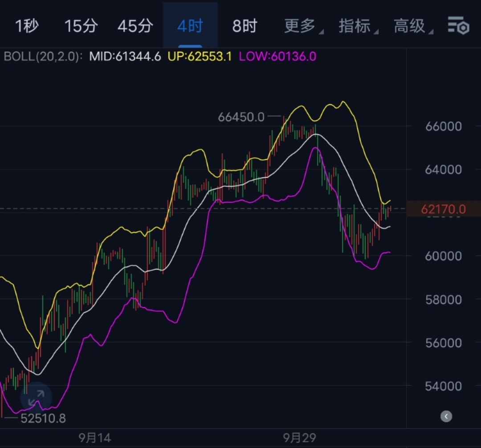
Task: Click the 52510.8 low price marker
Action: 43,418
